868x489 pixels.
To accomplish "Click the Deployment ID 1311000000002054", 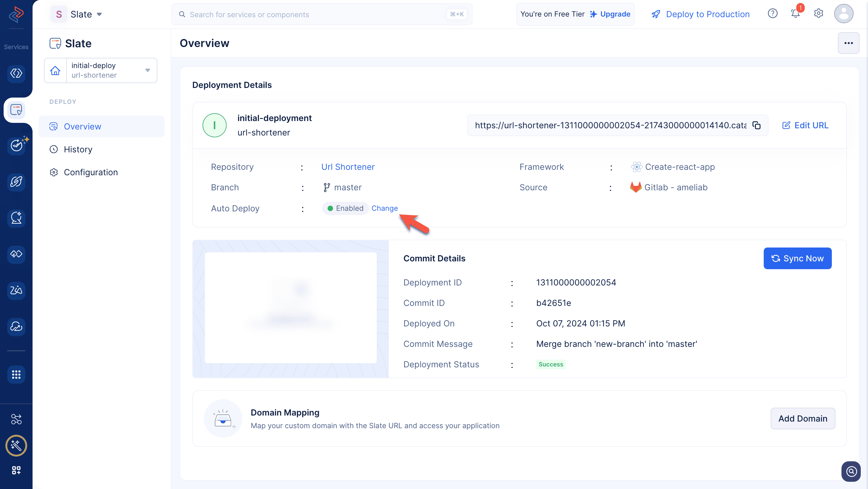I will 576,282.
